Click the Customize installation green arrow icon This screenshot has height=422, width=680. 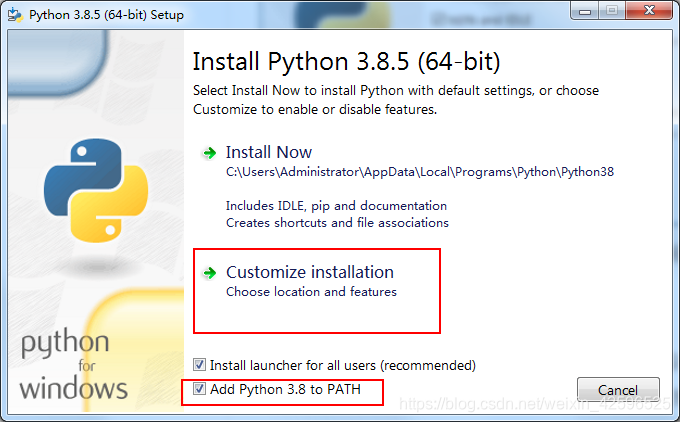click(x=209, y=273)
